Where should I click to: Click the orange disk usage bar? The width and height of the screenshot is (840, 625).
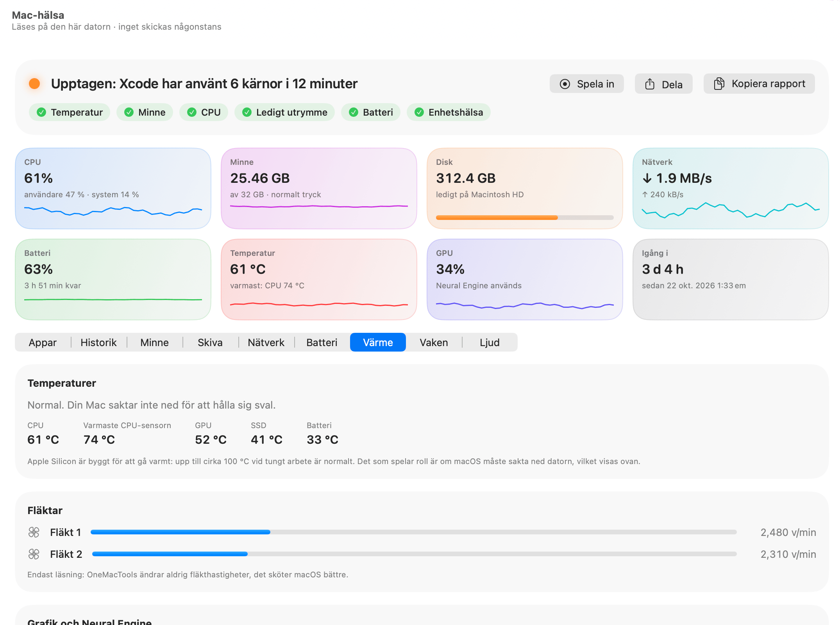click(525, 218)
